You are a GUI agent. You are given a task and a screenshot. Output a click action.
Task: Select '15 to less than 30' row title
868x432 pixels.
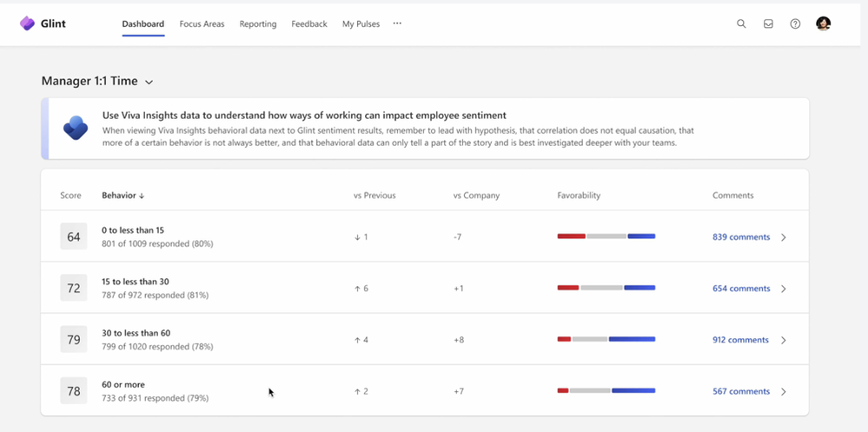136,282
